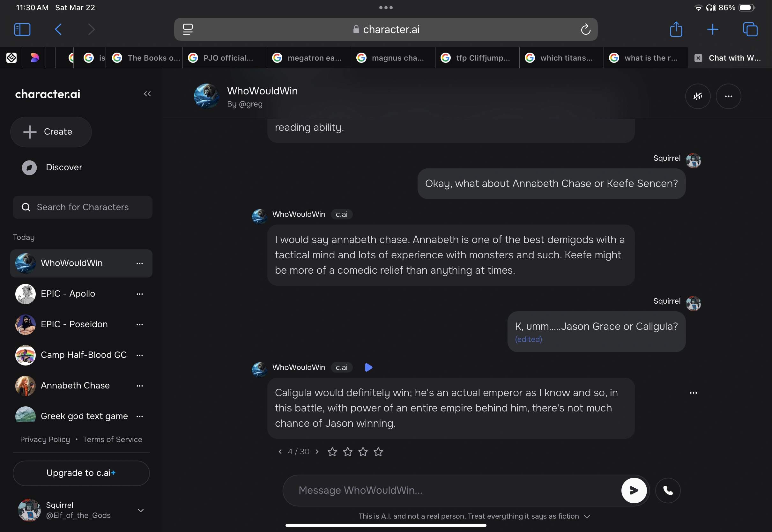Click the voice call phone icon
Viewport: 772px width, 532px height.
[x=667, y=490]
